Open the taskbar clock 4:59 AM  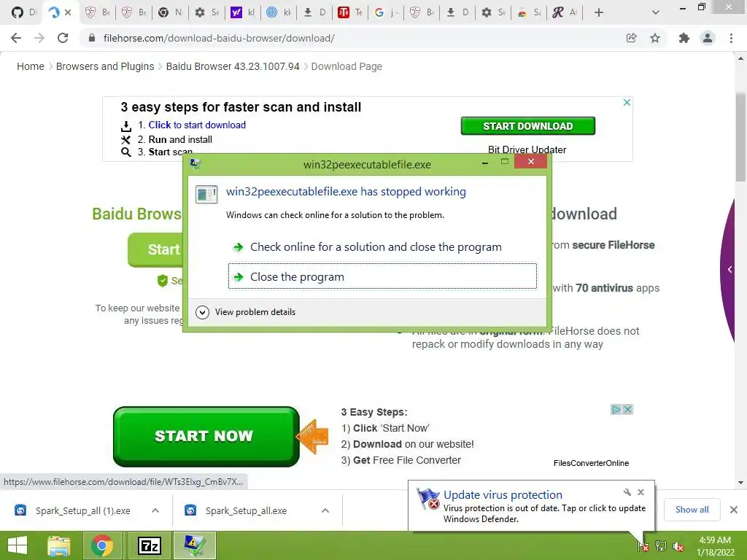point(715,546)
